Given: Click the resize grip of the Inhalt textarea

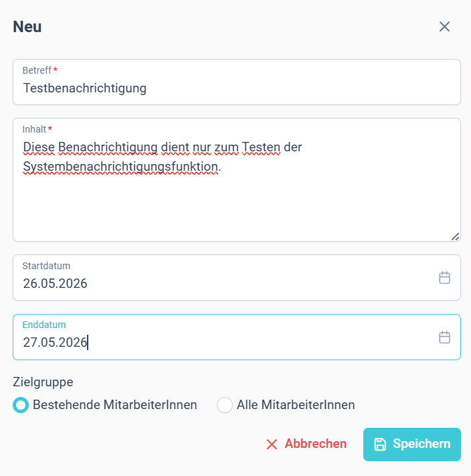Looking at the screenshot, I should pos(455,236).
